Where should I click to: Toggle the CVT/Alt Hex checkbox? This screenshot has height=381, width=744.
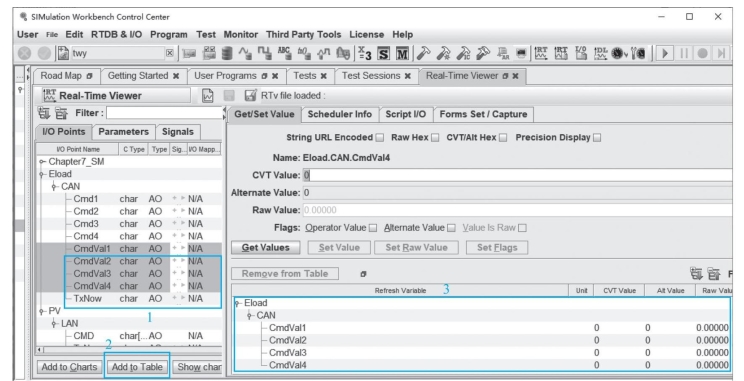tap(503, 138)
